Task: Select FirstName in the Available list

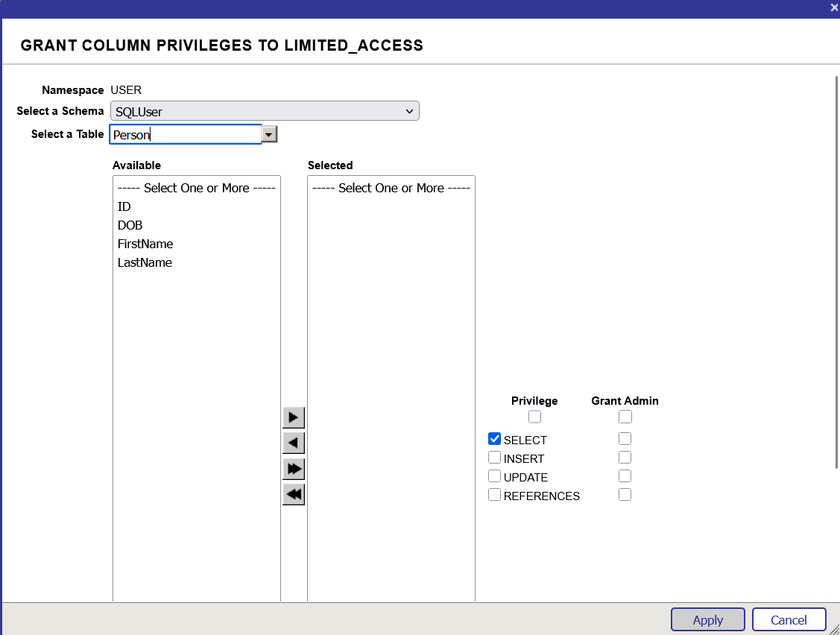Action: [145, 244]
